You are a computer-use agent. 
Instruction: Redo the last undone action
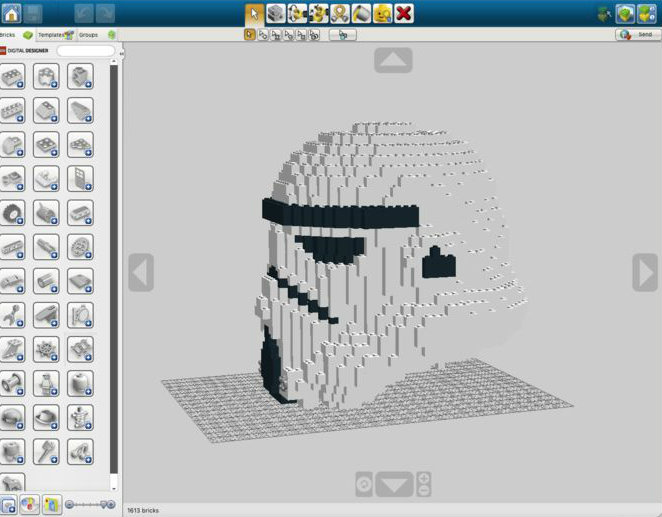tap(105, 14)
